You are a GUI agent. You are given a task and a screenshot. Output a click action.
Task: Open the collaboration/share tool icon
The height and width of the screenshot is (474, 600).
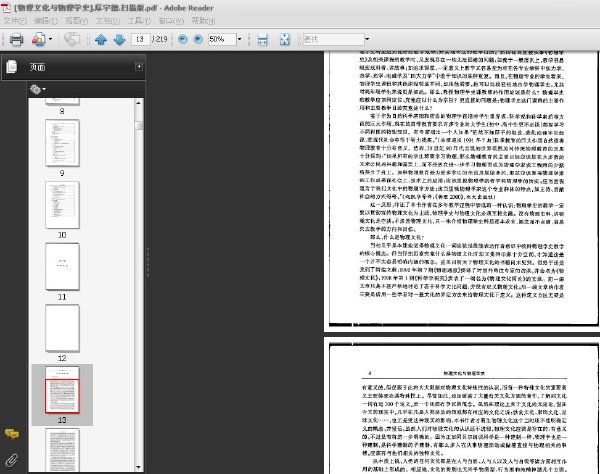tap(39, 39)
